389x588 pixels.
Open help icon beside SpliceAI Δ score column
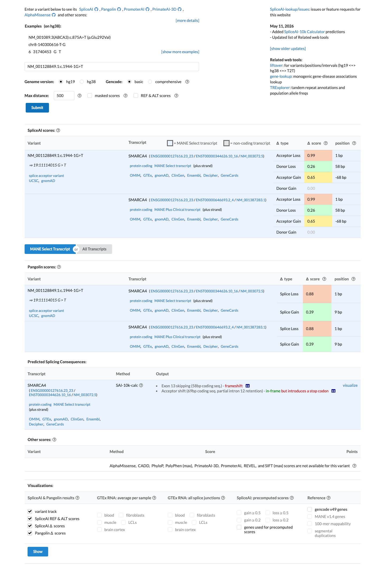tap(326, 143)
